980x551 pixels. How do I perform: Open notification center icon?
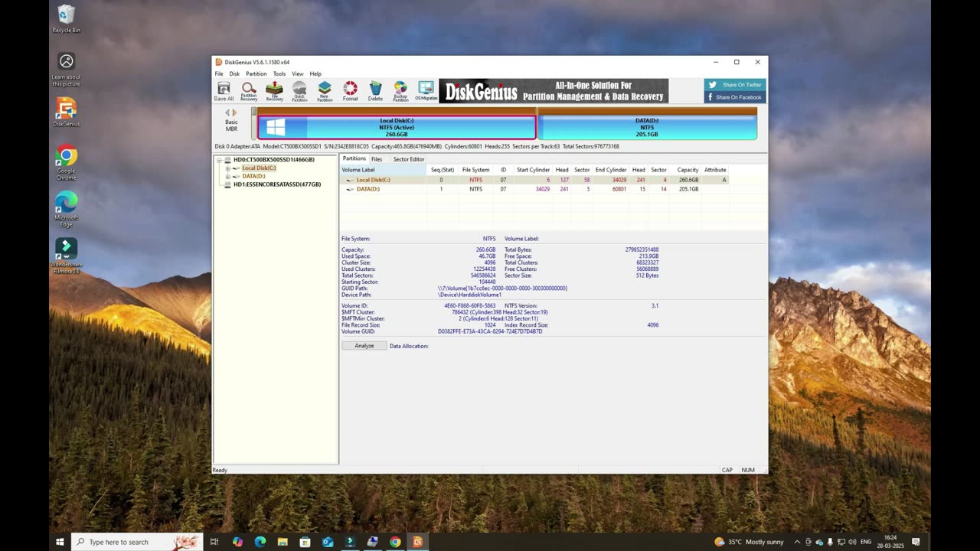tap(916, 542)
